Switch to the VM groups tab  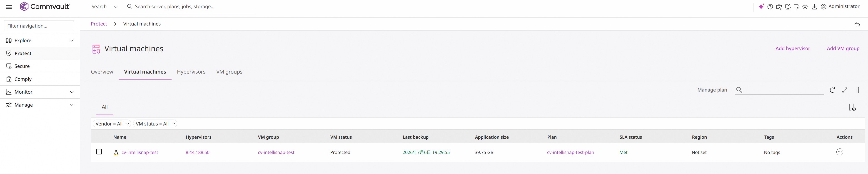tap(229, 72)
